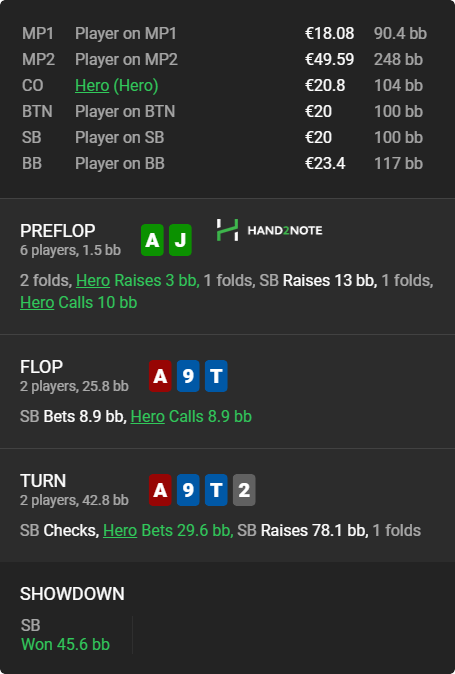Click the blue 9 in turn row
Screen dimensions: 455x674
(188, 490)
